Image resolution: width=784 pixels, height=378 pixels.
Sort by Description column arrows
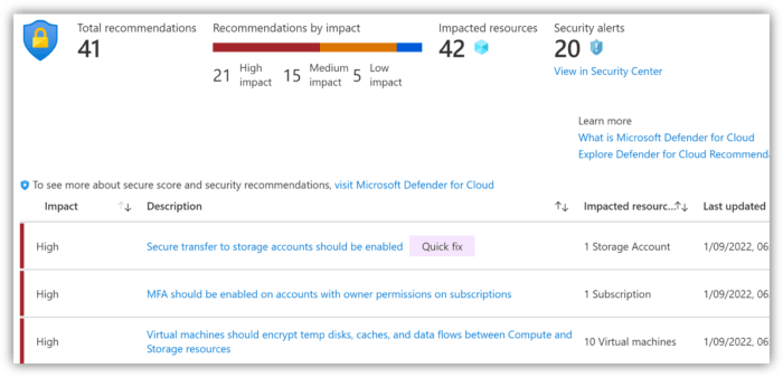(562, 206)
